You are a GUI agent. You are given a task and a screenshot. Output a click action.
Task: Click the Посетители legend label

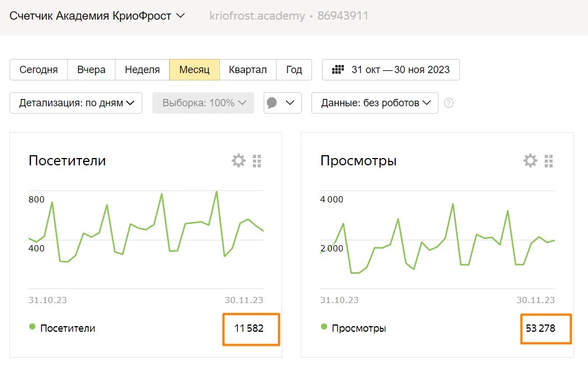tap(67, 328)
